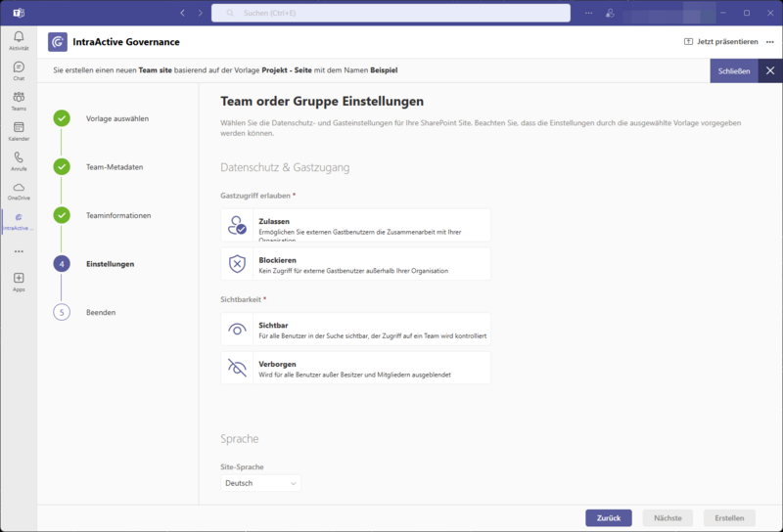Screen dimensions: 783x532
Task: Choose the Sichtbar visibility option
Action: (x=355, y=330)
